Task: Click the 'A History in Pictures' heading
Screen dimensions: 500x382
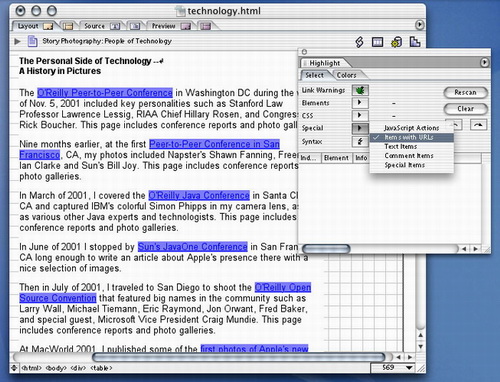Action: tap(60, 71)
